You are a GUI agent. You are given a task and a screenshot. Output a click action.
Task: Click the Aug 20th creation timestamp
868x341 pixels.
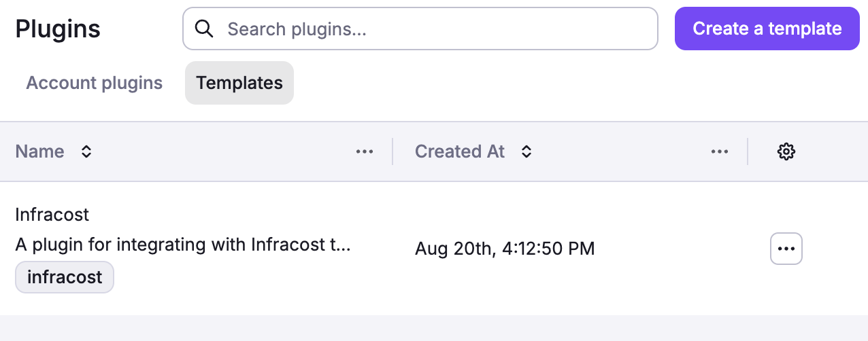[x=505, y=249]
